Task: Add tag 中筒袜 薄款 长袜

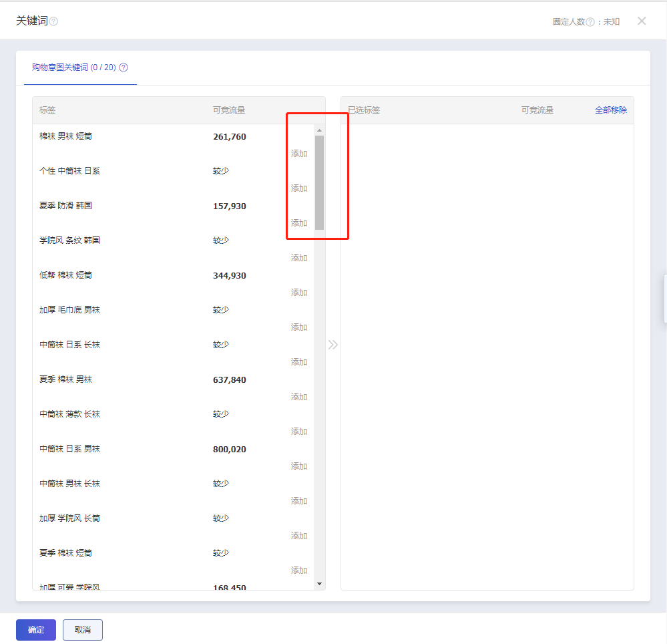Action: click(x=298, y=432)
